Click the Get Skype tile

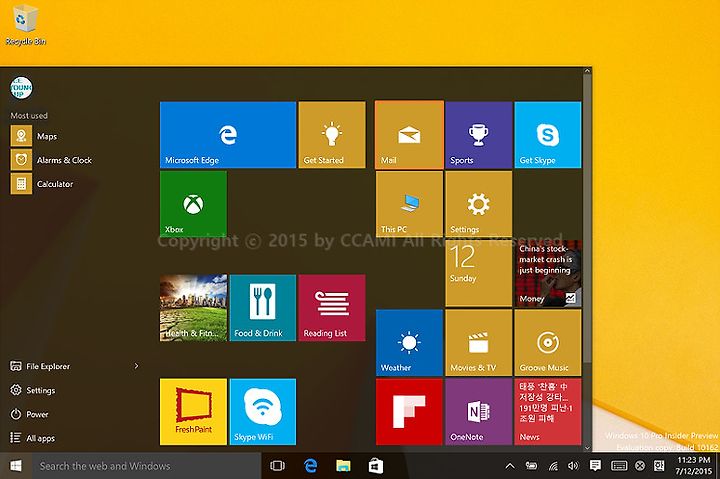click(x=548, y=135)
